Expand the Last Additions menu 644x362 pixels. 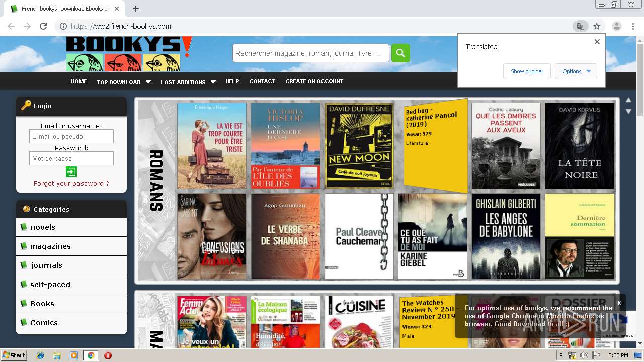coord(188,82)
